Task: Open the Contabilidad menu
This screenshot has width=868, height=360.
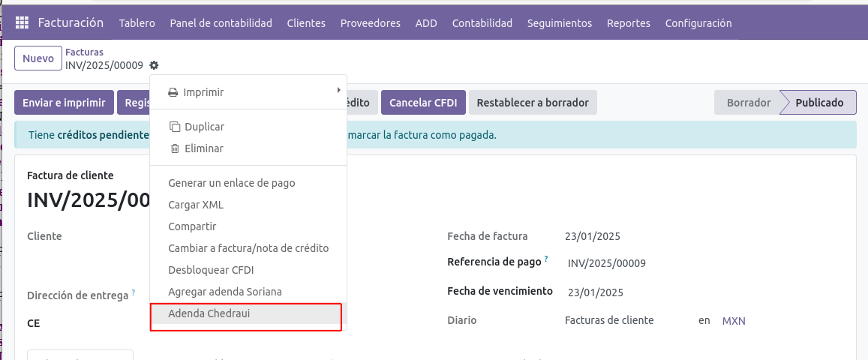Action: (482, 23)
